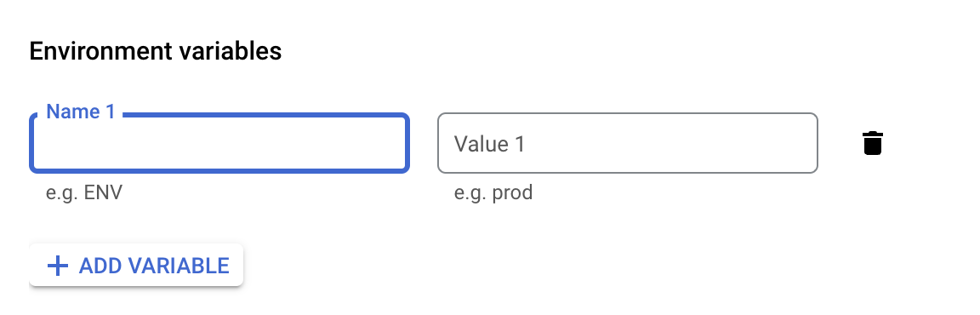Focus the Name 1 input field
980x315 pixels.
tap(219, 143)
